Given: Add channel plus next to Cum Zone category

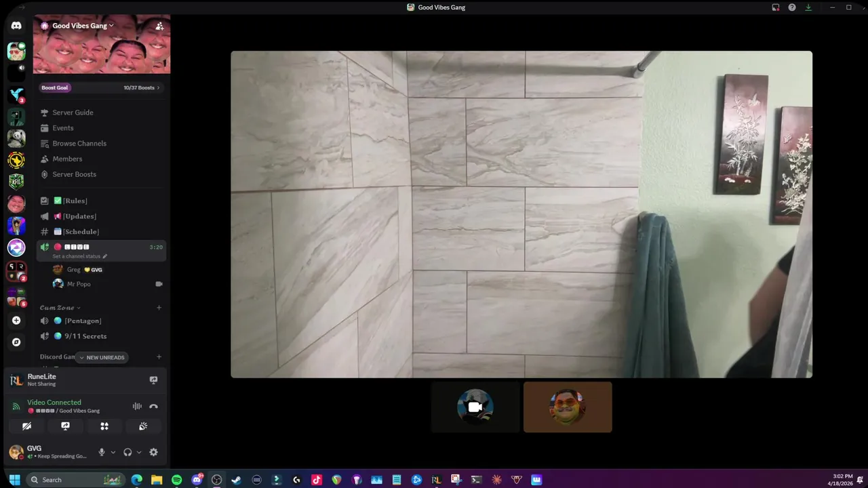Looking at the screenshot, I should [x=159, y=308].
